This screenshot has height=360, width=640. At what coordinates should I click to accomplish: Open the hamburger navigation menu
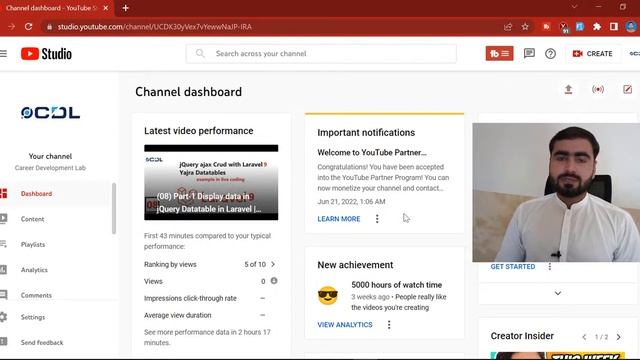(3, 53)
